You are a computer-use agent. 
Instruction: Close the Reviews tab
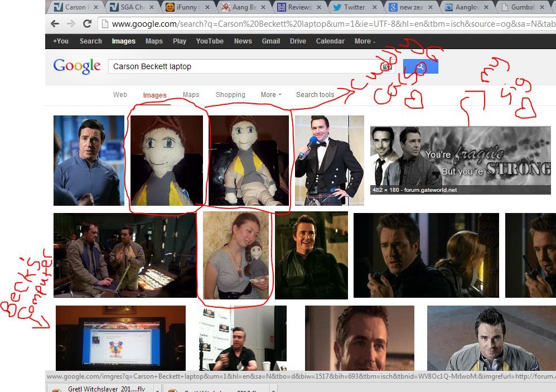point(319,7)
